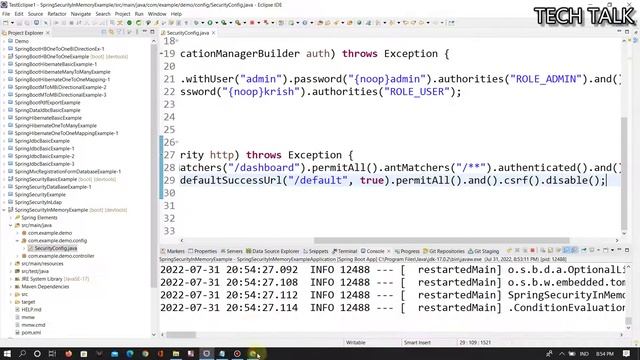This screenshot has height=360, width=640.
Task: Open the Window menu
Action: 157,14
